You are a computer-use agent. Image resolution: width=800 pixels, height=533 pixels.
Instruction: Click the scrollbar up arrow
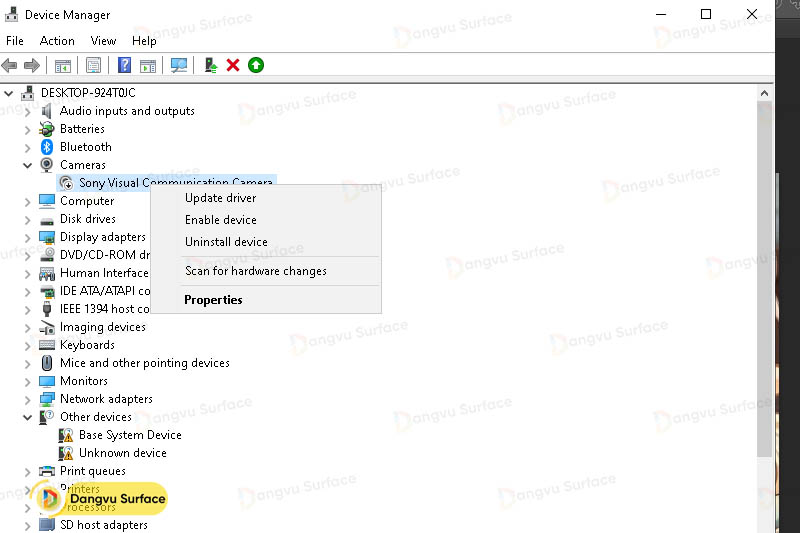764,93
